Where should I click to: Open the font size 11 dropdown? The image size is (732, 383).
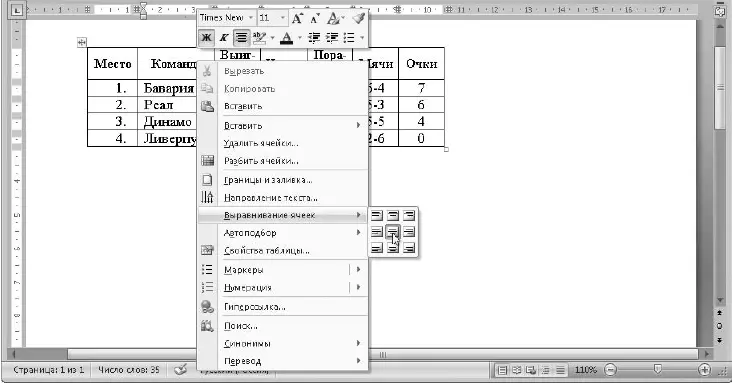tap(282, 18)
